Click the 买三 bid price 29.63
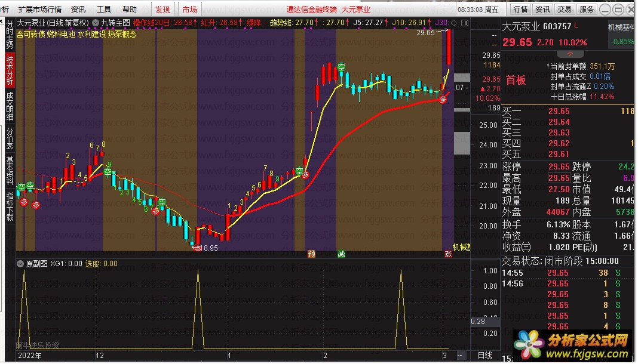 [559, 132]
